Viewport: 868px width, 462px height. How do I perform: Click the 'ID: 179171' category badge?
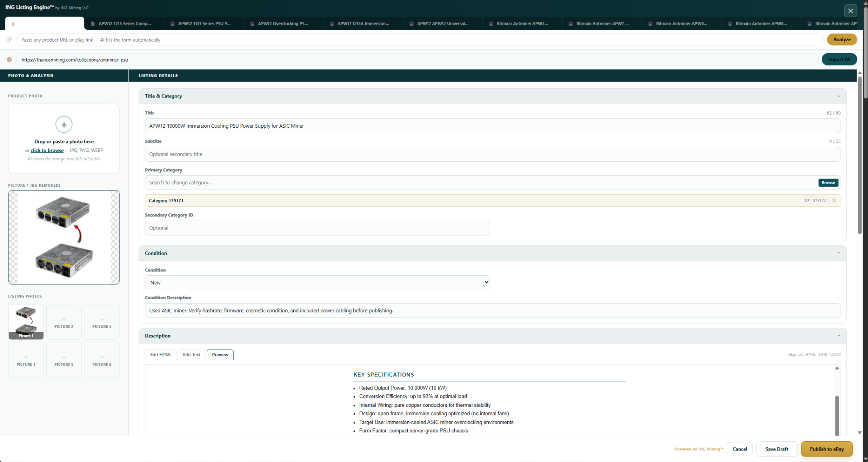(x=815, y=200)
